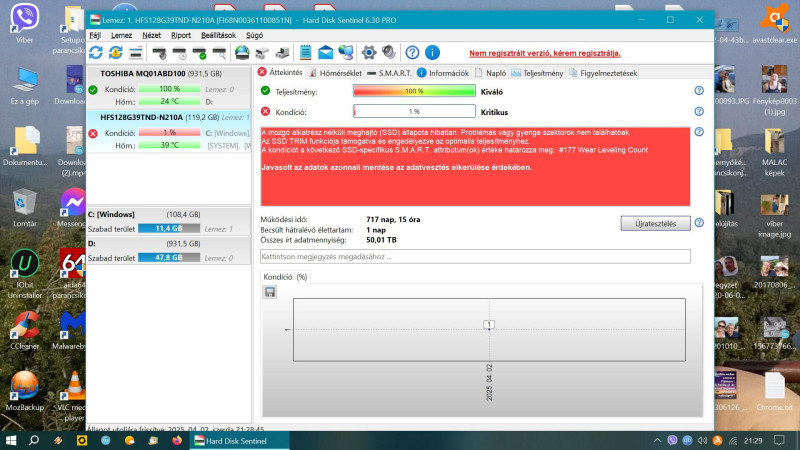Screen dimensions: 800x450
Task: Switch to the Hőmérséklet tab
Action: [335, 73]
